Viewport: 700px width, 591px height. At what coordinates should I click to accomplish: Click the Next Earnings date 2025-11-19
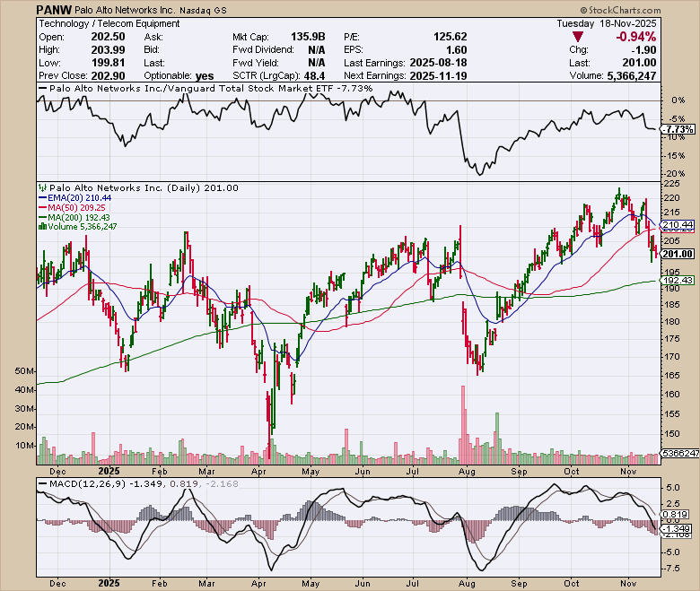tap(438, 76)
